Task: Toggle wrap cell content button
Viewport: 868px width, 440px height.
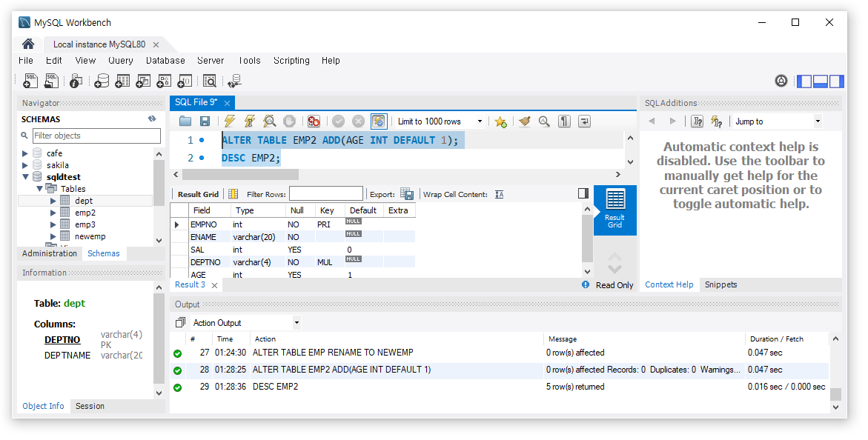Action: [500, 194]
